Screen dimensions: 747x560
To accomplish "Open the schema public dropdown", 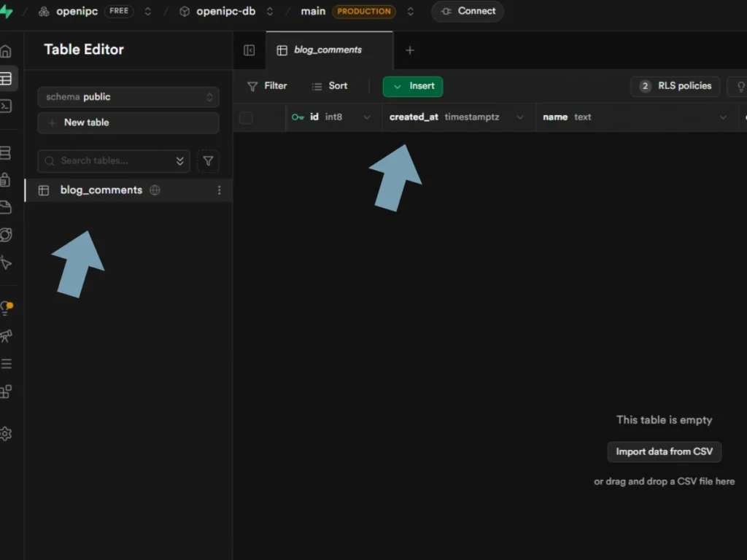I will pos(128,97).
